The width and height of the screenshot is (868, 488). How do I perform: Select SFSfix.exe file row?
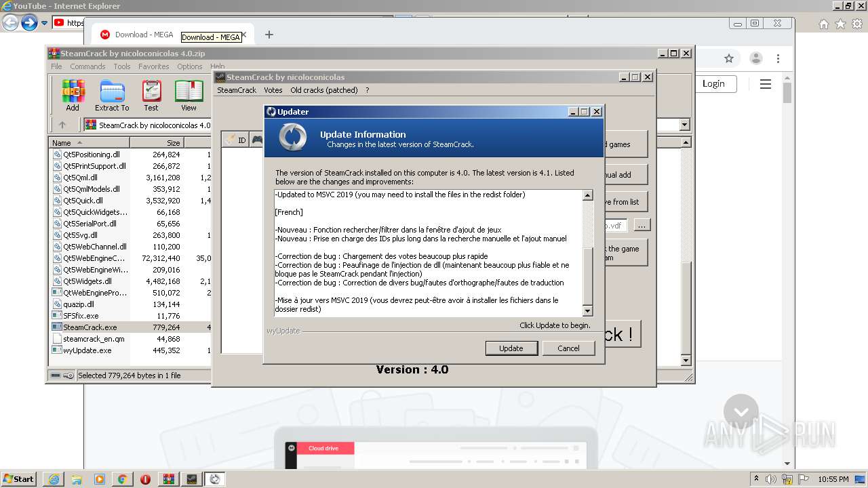click(x=131, y=316)
